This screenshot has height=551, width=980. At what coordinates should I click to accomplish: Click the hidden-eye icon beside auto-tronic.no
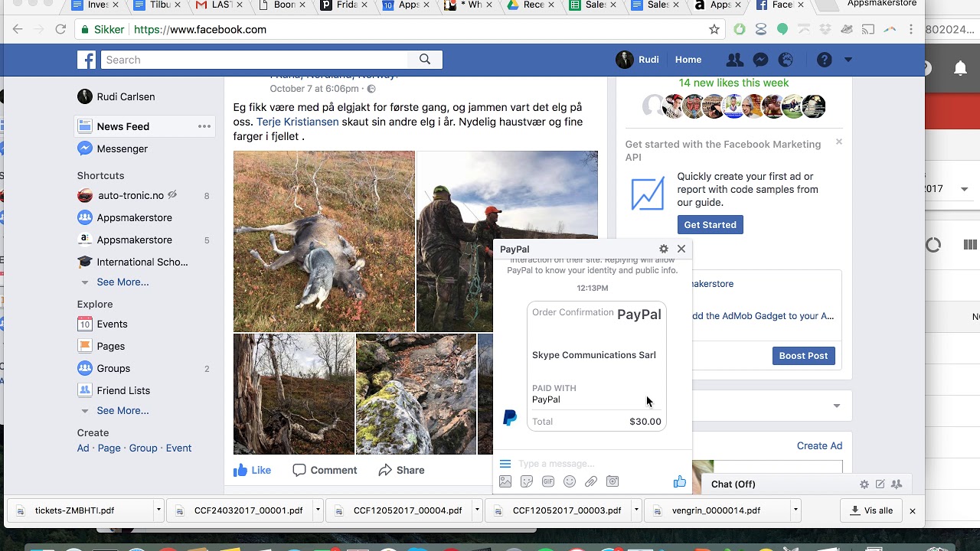point(172,195)
